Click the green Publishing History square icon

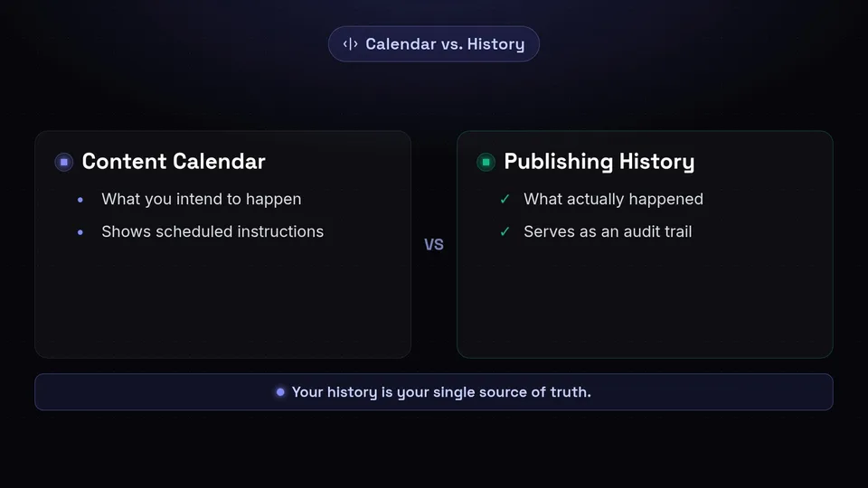(x=486, y=162)
